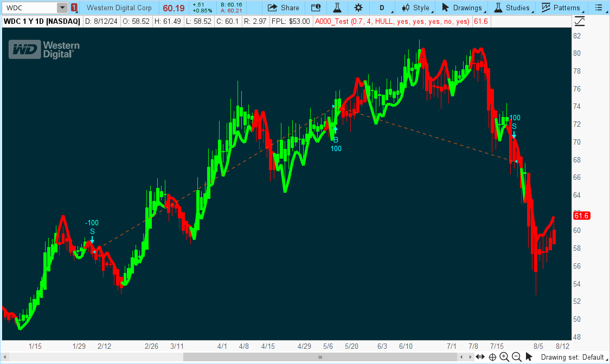Click the zoom out magnifier icon
Viewport: 610px width, 364px height.
click(517, 357)
